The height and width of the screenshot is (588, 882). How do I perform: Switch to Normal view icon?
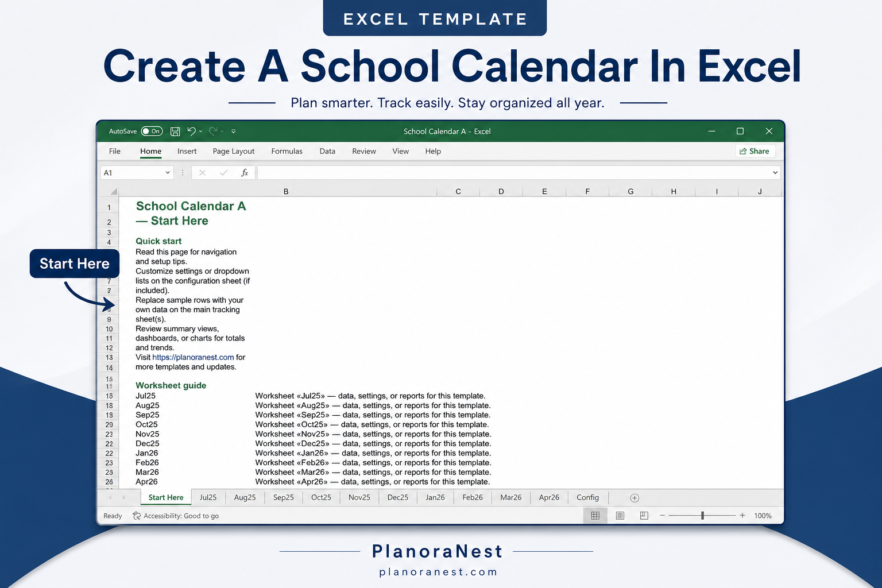[x=595, y=516]
